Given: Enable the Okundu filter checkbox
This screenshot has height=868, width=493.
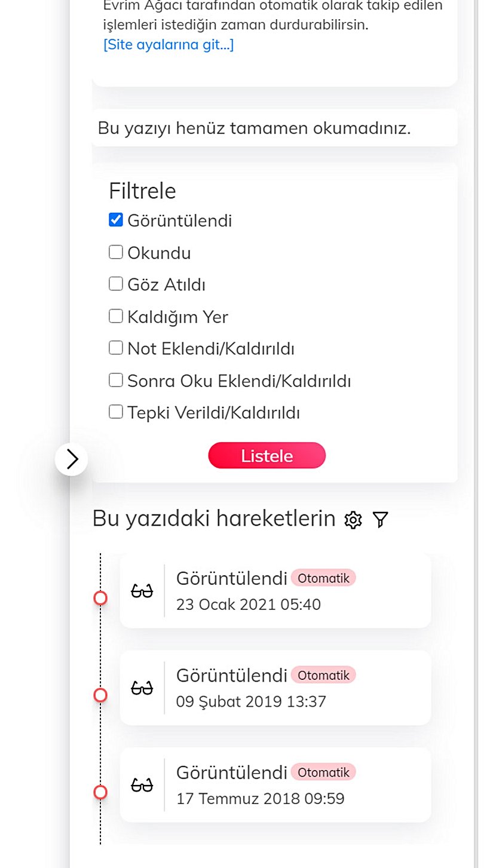Looking at the screenshot, I should (116, 252).
